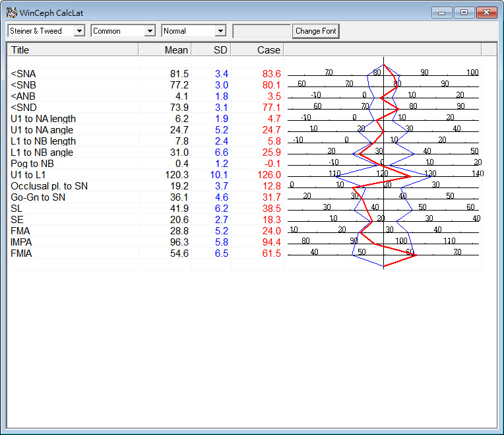Select the <SNB row title
This screenshot has width=504, height=435.
(23, 85)
